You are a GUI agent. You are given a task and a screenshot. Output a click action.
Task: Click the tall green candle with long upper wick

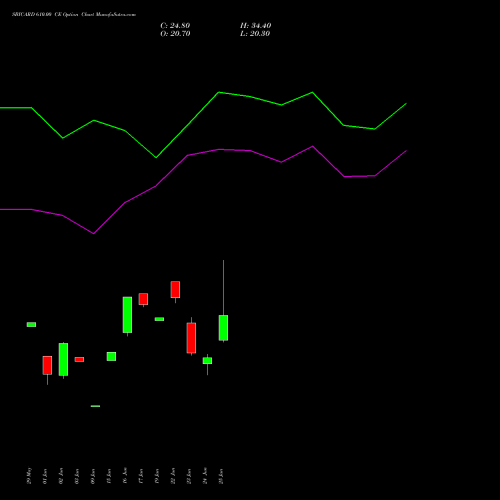[x=223, y=328]
